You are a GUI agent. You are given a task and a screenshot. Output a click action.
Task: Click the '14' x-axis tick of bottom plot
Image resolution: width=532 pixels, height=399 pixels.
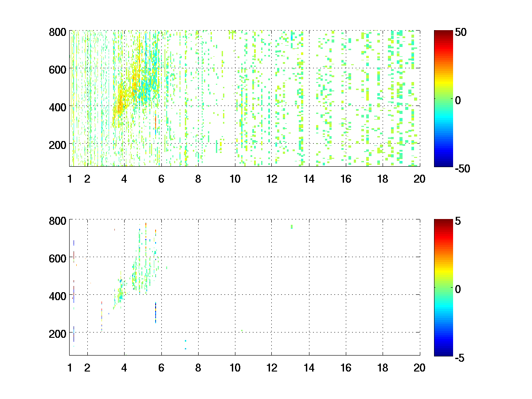tap(309, 368)
